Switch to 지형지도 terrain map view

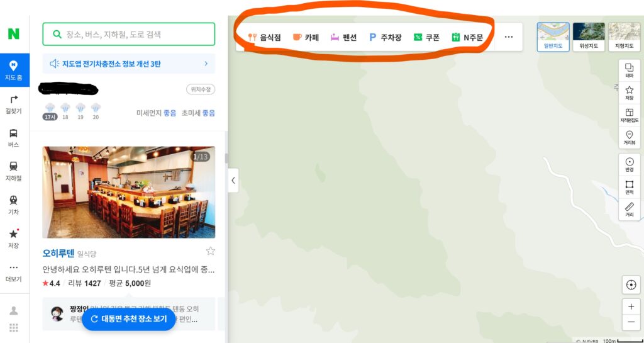click(x=624, y=37)
